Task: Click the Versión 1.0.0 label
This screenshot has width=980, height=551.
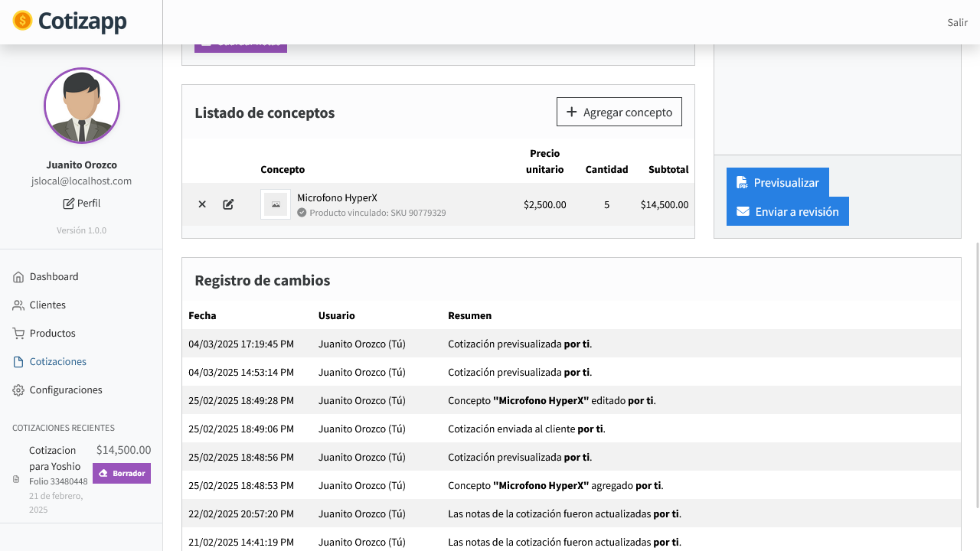Action: click(82, 230)
